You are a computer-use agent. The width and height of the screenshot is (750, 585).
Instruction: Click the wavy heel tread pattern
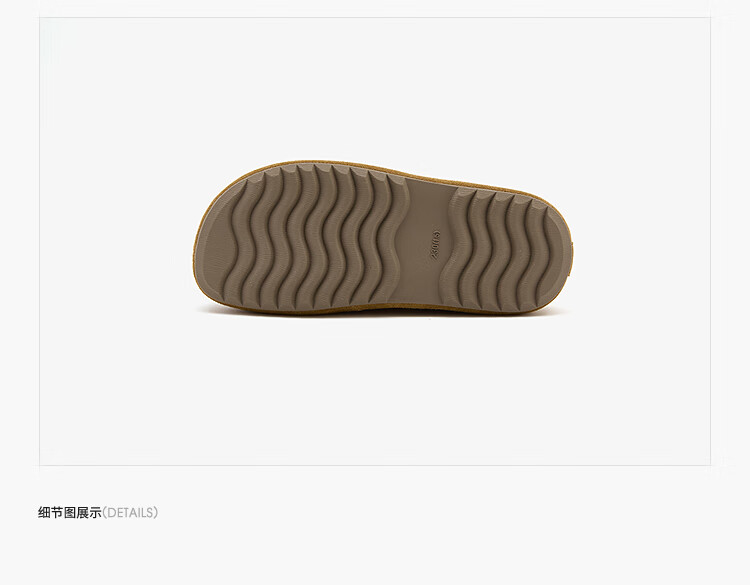click(x=500, y=249)
